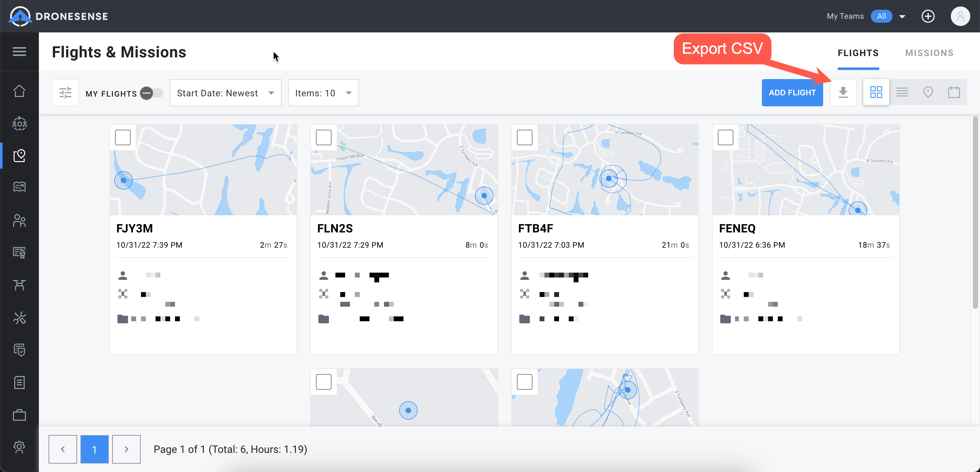Expand the My Teams dropdown arrow
The height and width of the screenshot is (472, 980).
902,16
